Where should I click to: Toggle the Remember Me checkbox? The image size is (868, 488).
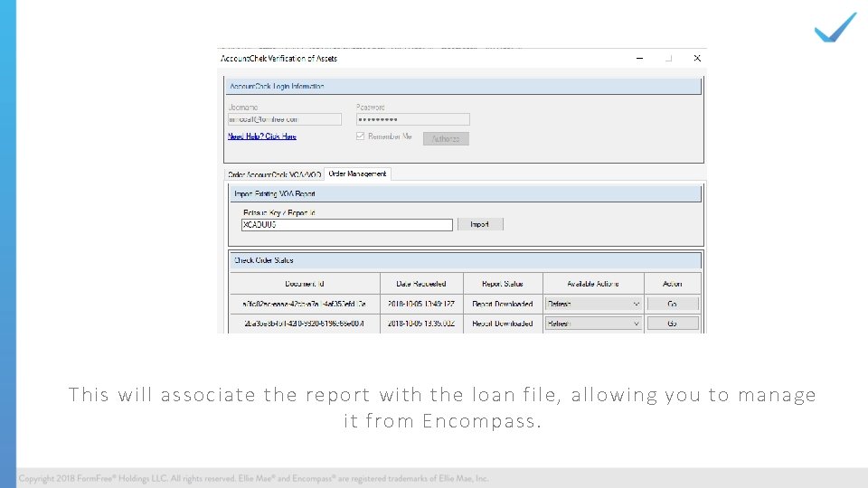[x=361, y=136]
